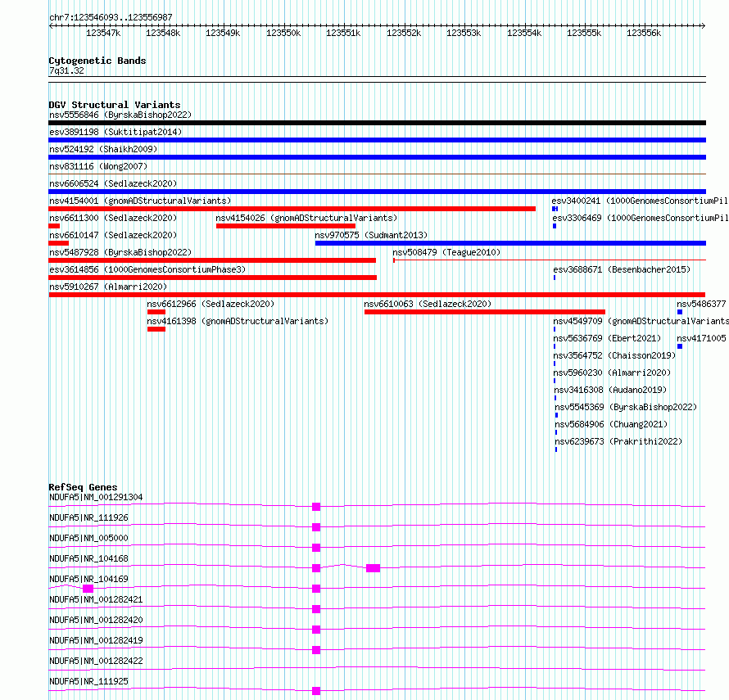Image resolution: width=729 pixels, height=700 pixels.
Task: Click nsv5636769 (Ebert2021) label
Action: [x=607, y=338]
